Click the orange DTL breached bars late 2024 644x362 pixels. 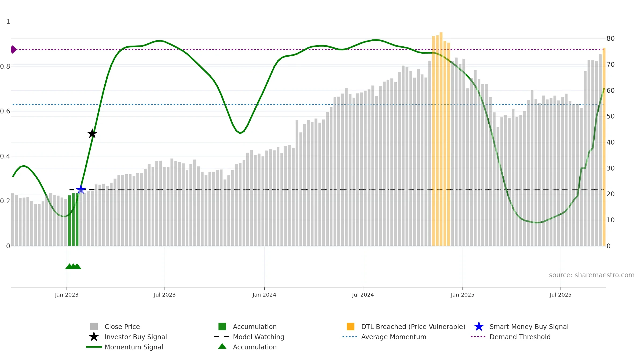[x=441, y=139]
